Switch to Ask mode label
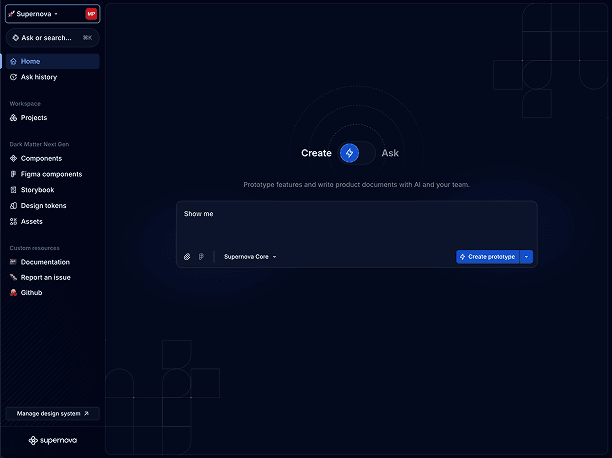This screenshot has width=612, height=458. point(390,153)
